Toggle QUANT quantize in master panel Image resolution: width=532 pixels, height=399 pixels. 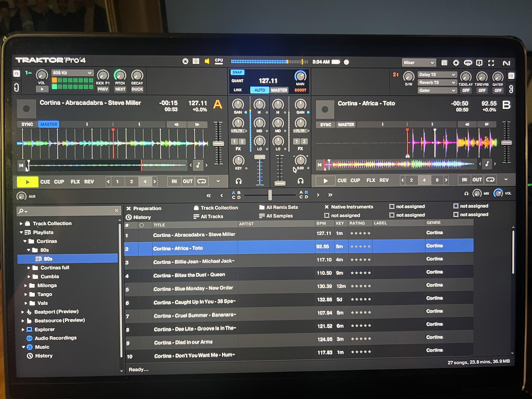point(237,81)
